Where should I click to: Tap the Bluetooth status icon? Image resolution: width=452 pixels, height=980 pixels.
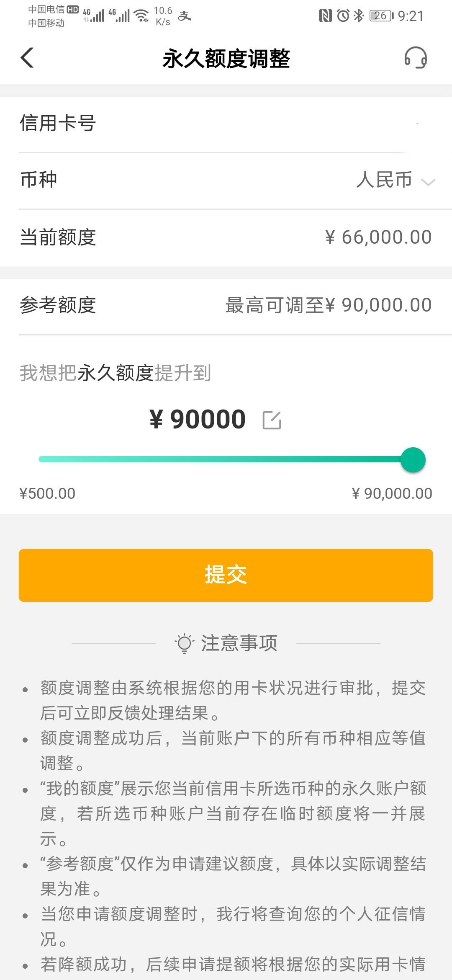[x=359, y=16]
